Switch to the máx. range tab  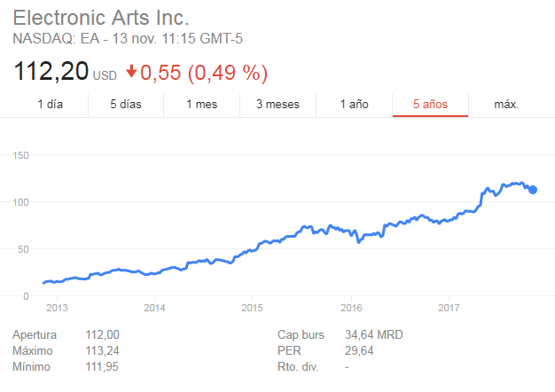tap(506, 105)
